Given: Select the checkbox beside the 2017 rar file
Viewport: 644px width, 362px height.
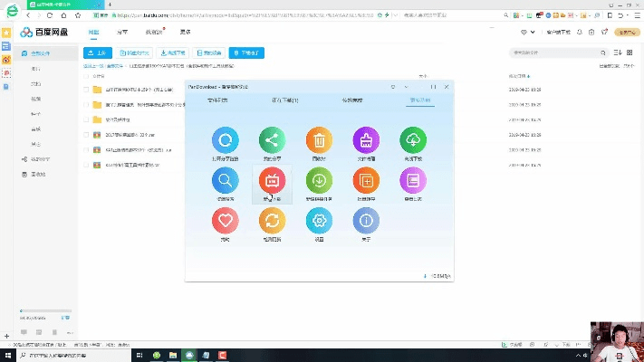Looking at the screenshot, I should (x=87, y=135).
